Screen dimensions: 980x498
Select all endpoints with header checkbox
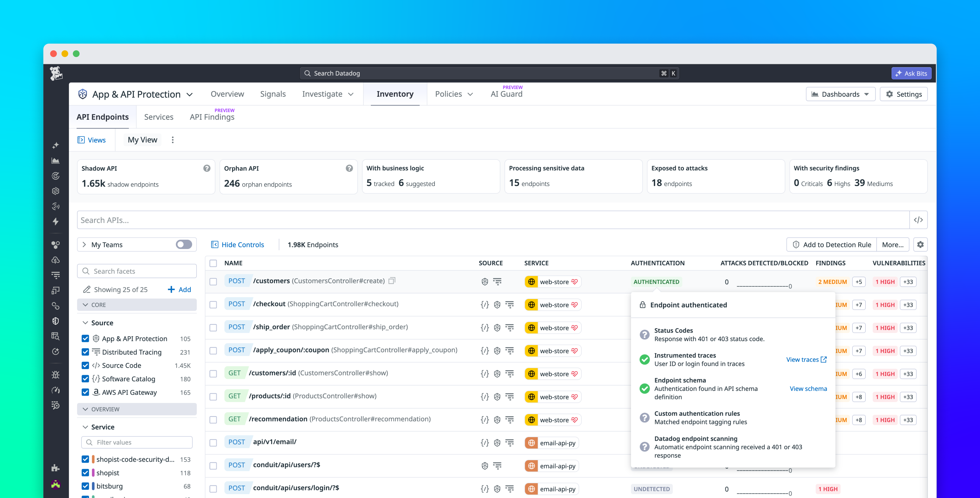(214, 263)
